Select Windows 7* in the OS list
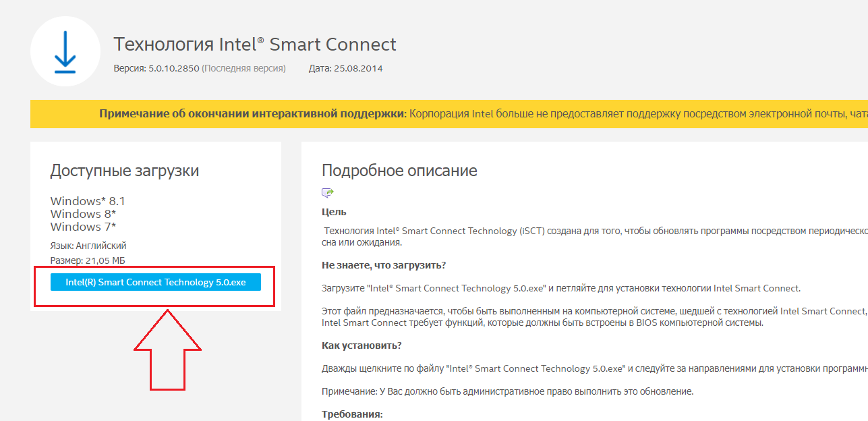Screen dimensions: 868x421 (84, 227)
